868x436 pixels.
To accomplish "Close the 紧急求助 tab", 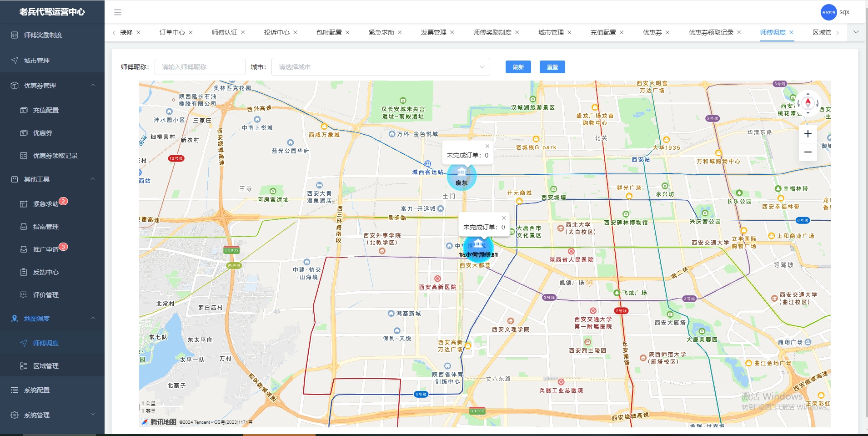I will coord(400,32).
